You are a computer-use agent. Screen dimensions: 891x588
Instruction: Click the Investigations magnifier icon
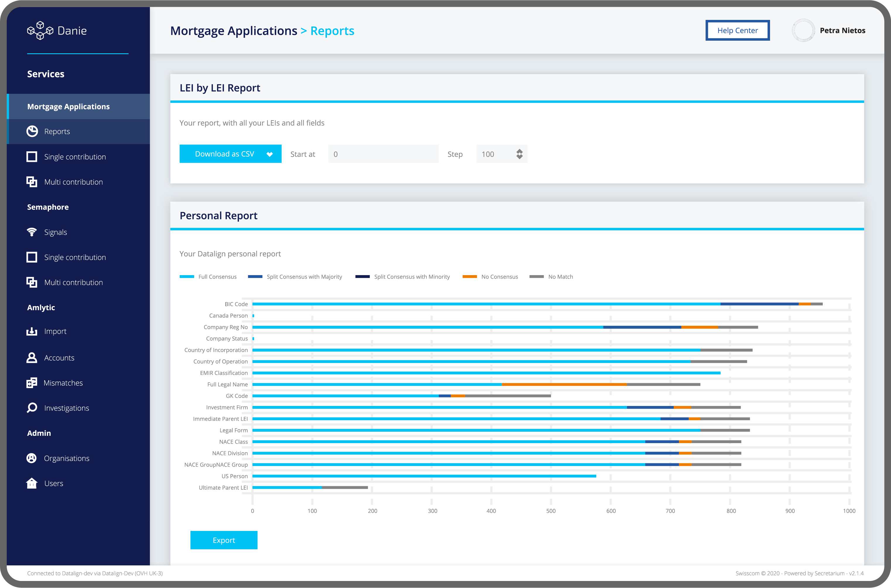point(32,408)
